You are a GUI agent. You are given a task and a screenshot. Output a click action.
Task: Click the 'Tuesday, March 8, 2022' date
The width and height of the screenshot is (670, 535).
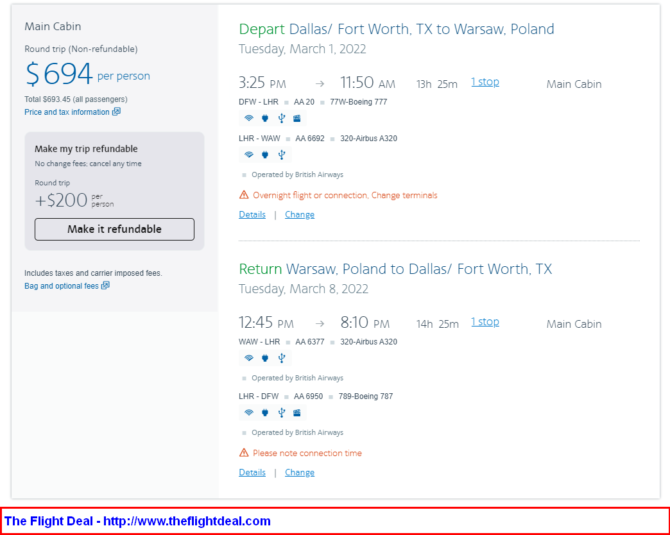click(x=303, y=289)
